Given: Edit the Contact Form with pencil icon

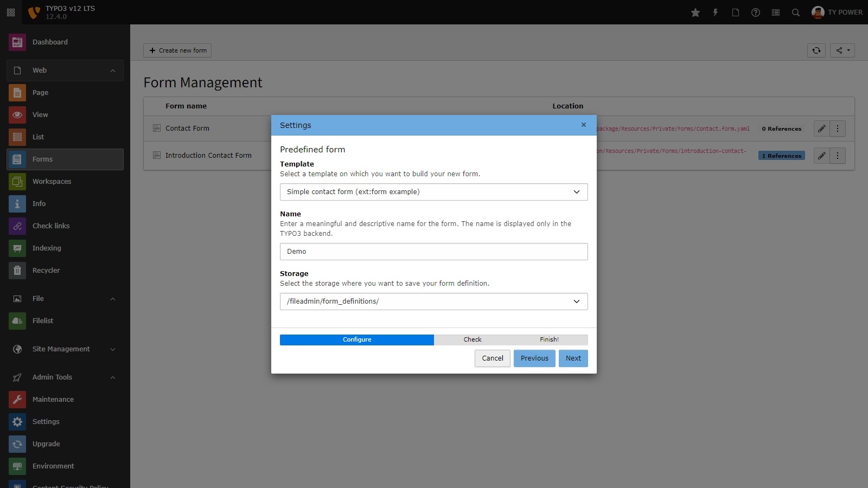Looking at the screenshot, I should tap(822, 129).
